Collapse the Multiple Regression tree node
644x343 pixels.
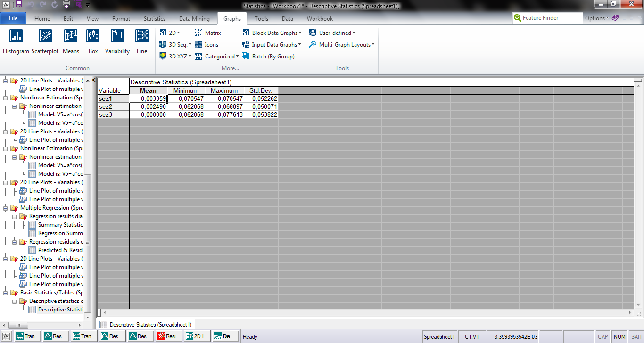click(6, 208)
